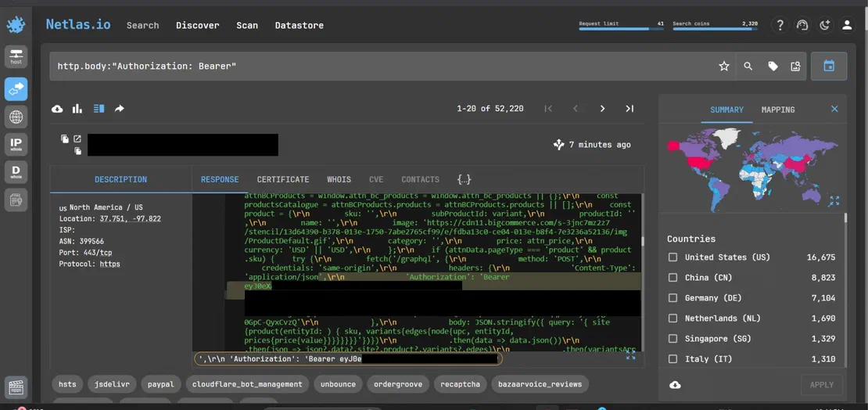Check the Germany (DE) filter

[x=673, y=298]
